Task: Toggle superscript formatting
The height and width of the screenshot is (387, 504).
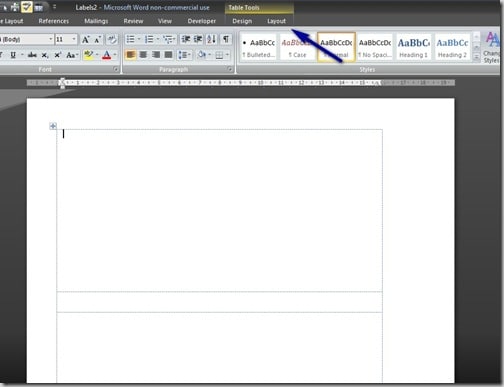Action: coord(57,55)
